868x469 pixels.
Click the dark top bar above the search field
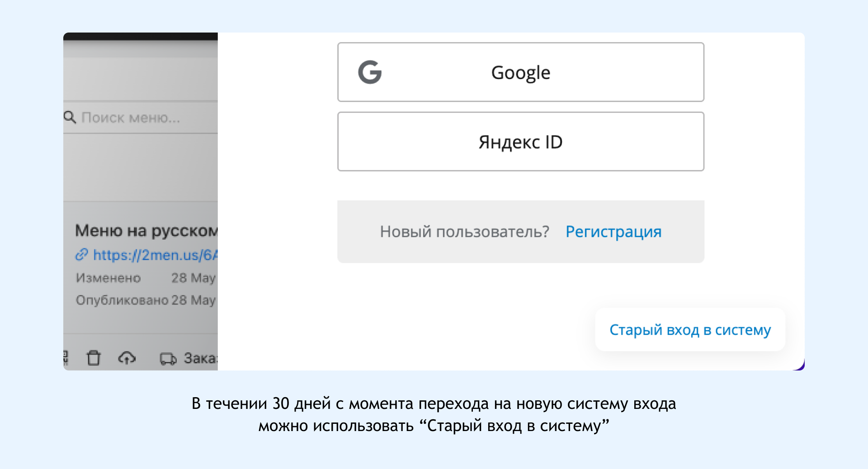(140, 37)
